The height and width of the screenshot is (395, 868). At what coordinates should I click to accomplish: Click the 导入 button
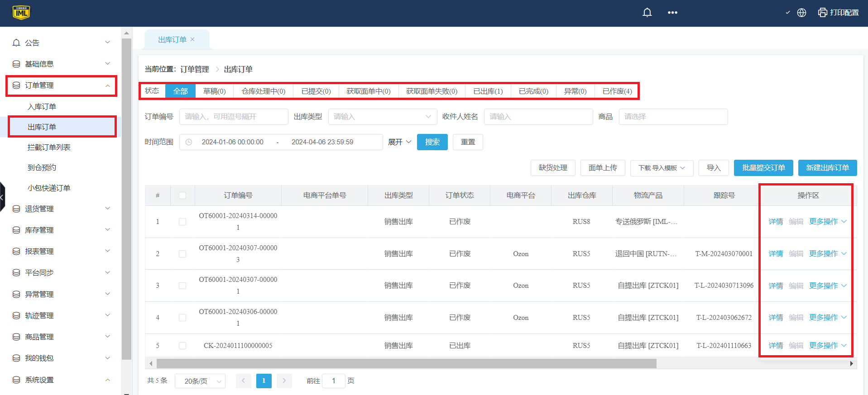tap(714, 168)
